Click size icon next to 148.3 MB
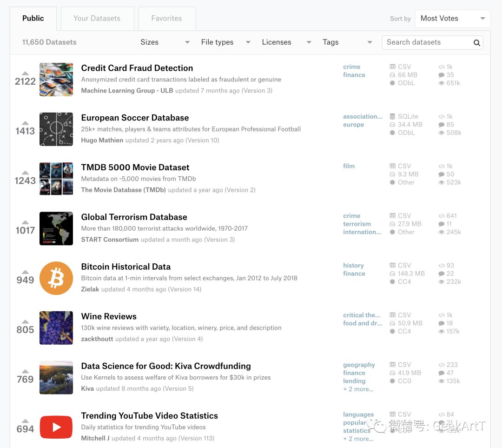Image resolution: width=502 pixels, height=448 pixels. click(x=392, y=274)
